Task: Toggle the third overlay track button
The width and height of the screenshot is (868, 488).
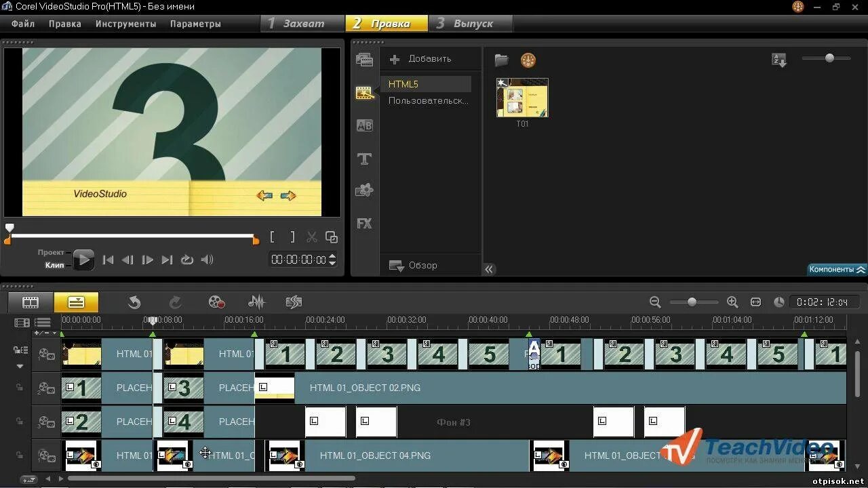Action: (x=46, y=456)
